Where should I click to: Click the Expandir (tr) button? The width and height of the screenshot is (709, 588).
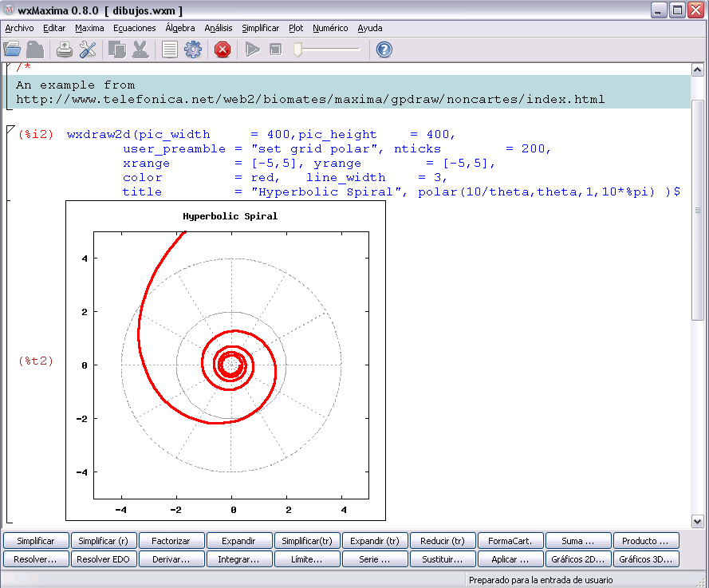[x=375, y=541]
